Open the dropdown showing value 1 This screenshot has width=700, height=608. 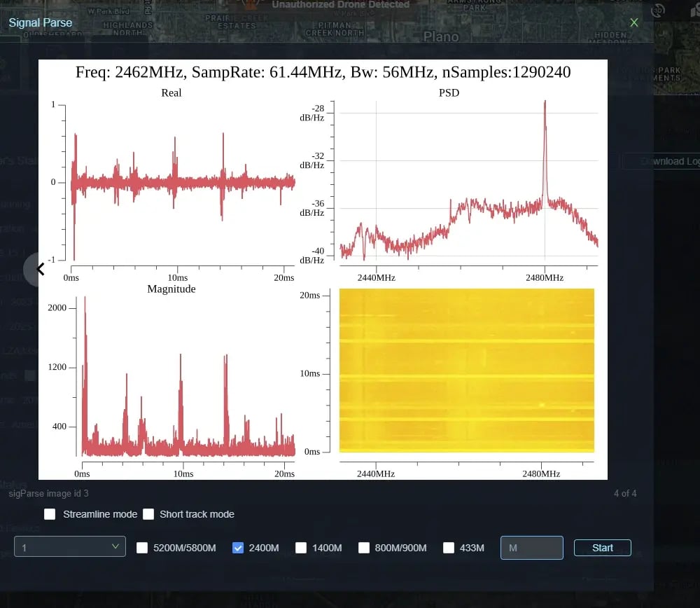coord(70,547)
